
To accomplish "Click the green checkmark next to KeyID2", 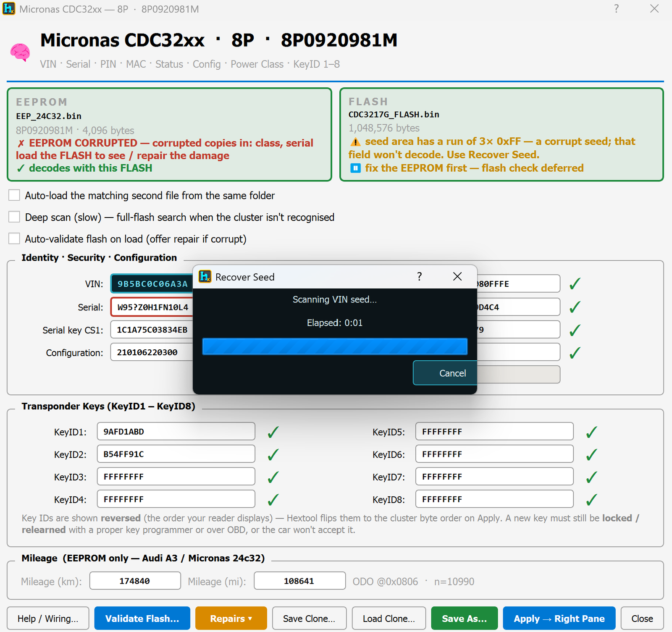I will 273,455.
